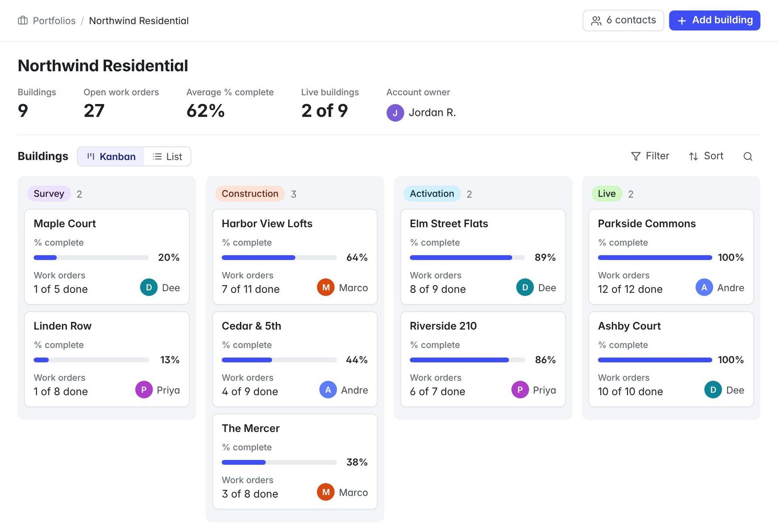Open the Maple Court card title
778x532 pixels.
coord(65,223)
